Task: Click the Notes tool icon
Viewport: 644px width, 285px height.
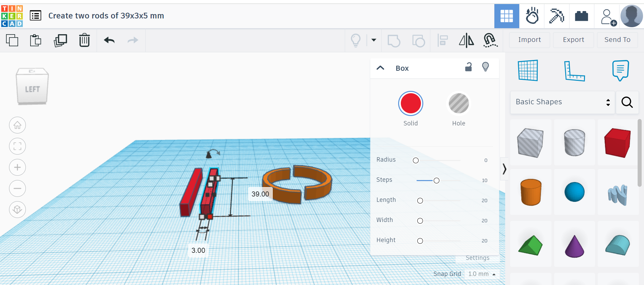Action: (621, 70)
